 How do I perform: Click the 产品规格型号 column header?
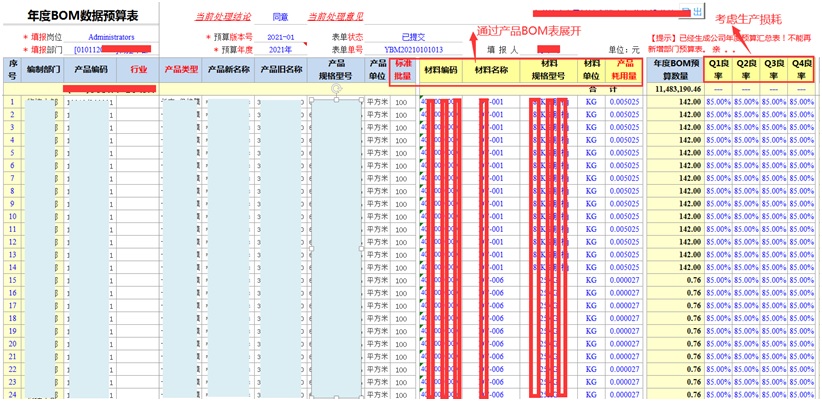(336, 69)
